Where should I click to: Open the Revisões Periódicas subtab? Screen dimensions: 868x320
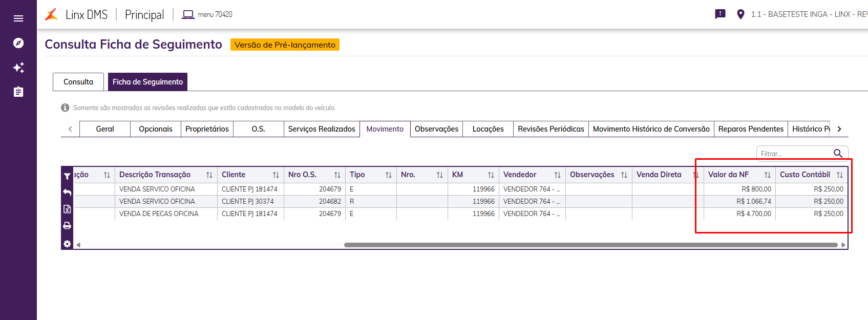(x=551, y=129)
